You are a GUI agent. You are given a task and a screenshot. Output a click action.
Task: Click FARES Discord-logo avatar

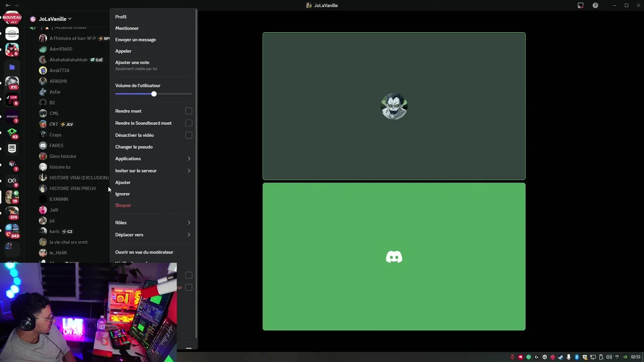click(43, 145)
